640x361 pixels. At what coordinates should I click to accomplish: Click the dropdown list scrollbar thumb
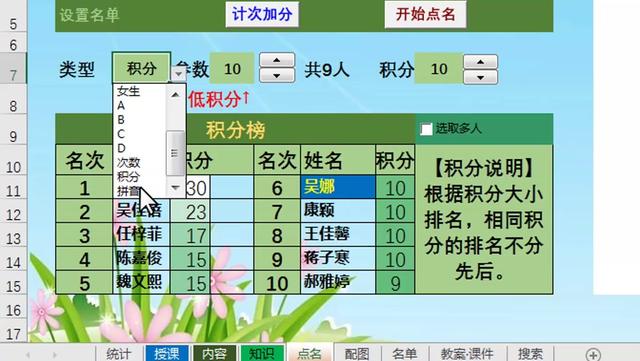point(176,153)
